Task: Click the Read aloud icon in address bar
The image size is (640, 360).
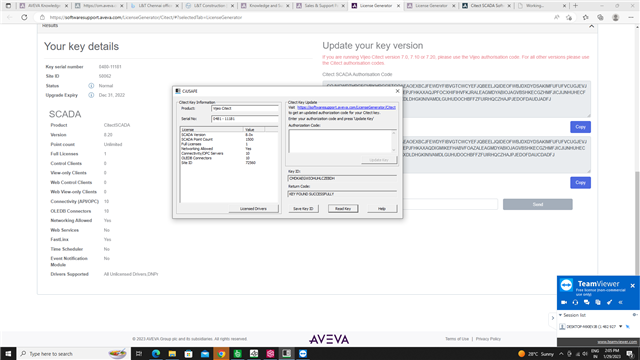Action: coord(556,18)
